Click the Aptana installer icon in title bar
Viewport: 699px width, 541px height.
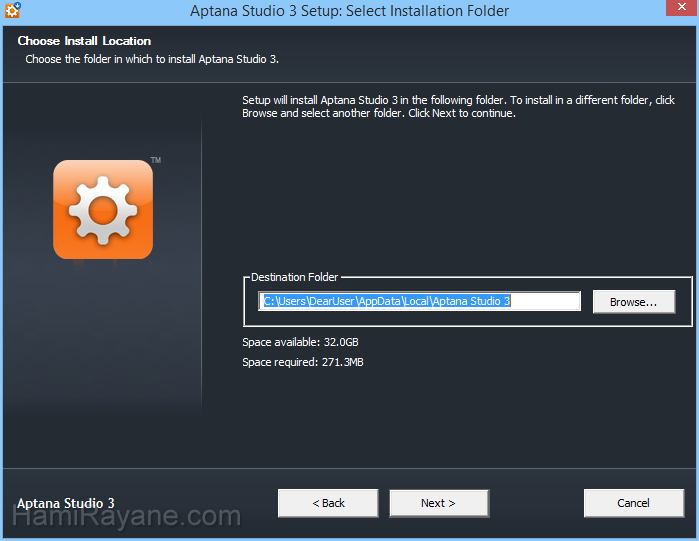click(x=12, y=10)
